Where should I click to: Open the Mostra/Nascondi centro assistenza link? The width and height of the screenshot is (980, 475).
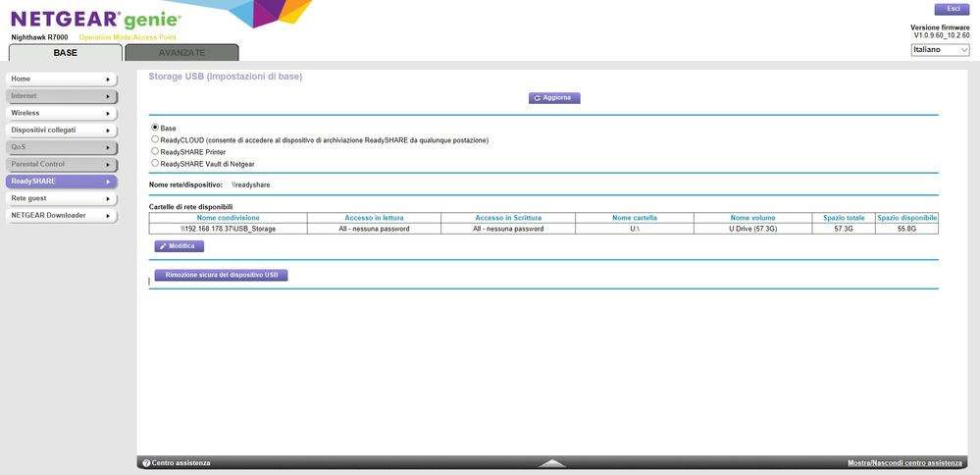[904, 463]
